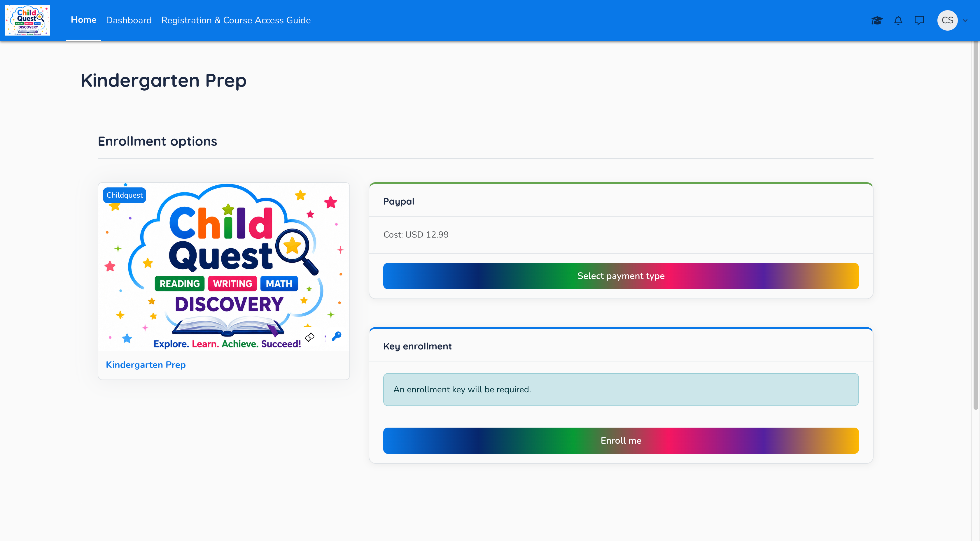Open the Kindergarten Prep course link
The image size is (980, 541).
coord(146,365)
